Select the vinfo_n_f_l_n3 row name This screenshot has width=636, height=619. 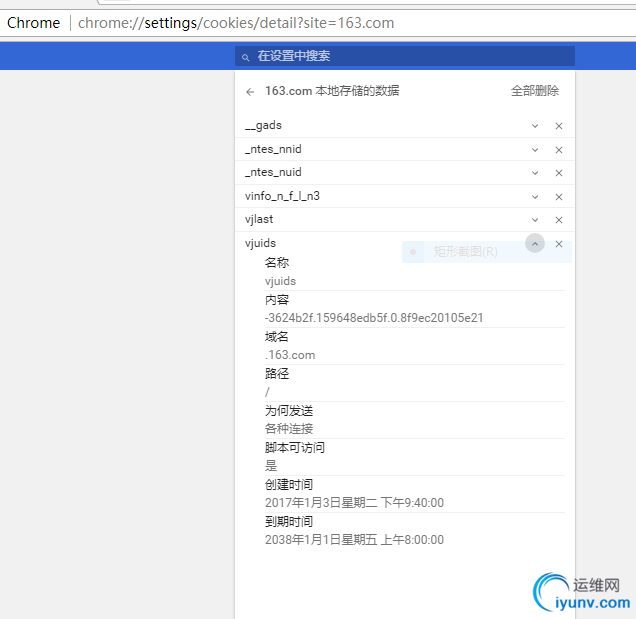(x=282, y=196)
